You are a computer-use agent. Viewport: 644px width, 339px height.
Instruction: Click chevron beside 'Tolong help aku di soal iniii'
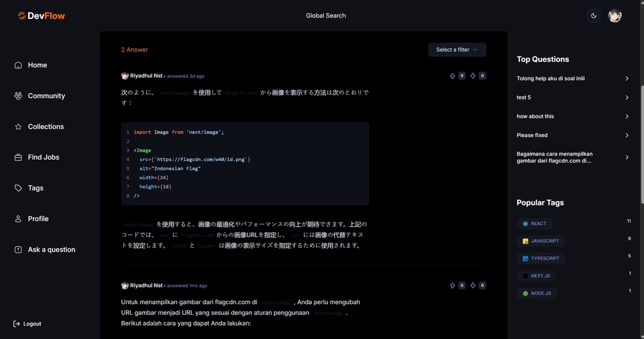point(627,79)
